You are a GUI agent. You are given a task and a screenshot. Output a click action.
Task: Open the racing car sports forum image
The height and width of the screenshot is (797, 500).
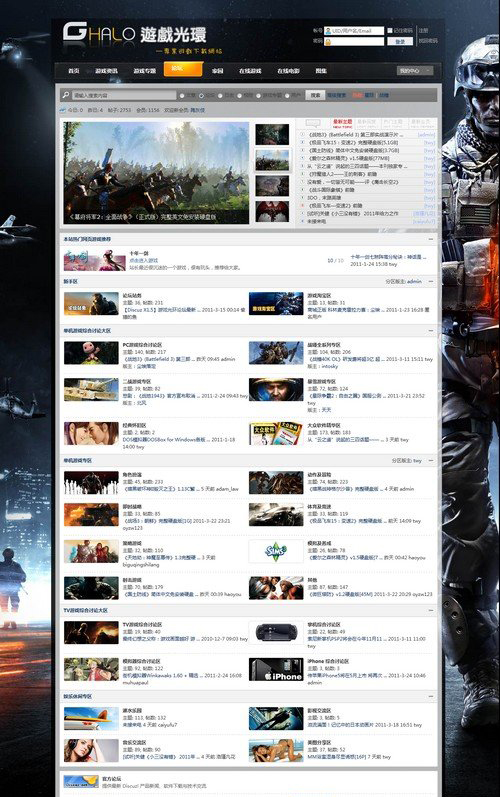(x=276, y=515)
